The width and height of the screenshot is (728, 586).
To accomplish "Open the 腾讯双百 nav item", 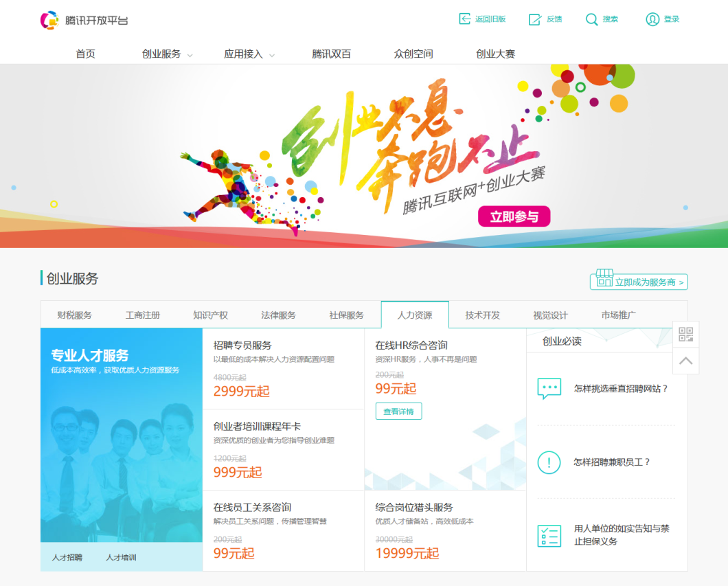I will [x=331, y=54].
